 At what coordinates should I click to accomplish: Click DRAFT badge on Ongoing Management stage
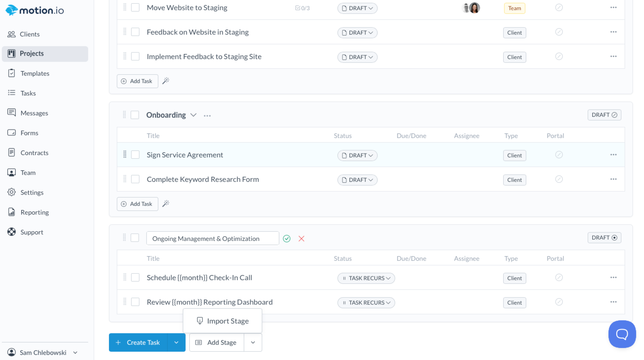coord(604,237)
